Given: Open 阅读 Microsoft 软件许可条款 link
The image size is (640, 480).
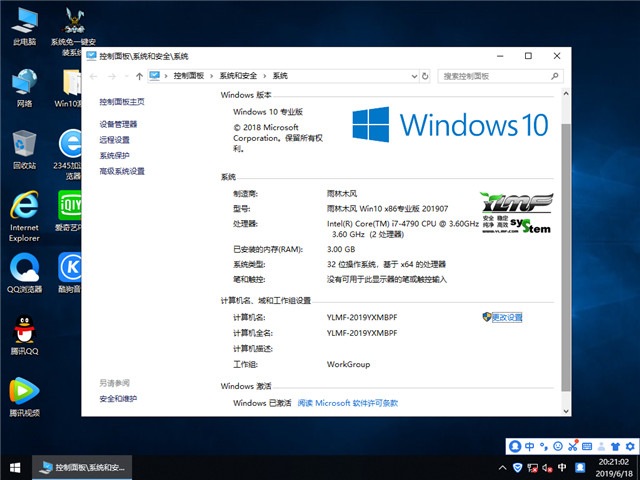Looking at the screenshot, I should 347,403.
